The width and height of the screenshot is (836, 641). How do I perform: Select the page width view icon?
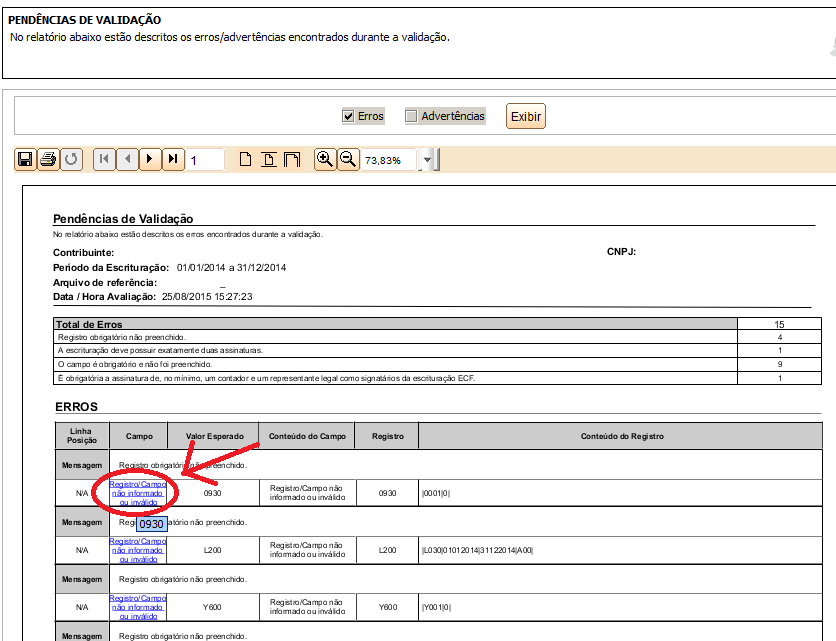tap(269, 159)
